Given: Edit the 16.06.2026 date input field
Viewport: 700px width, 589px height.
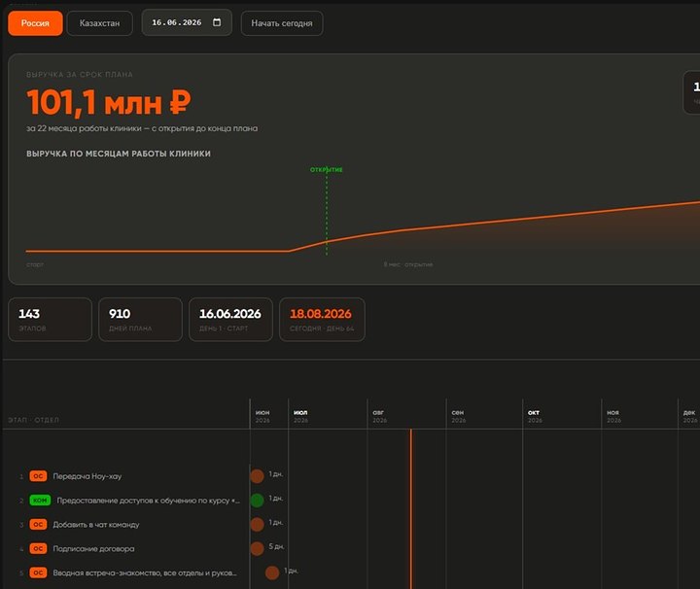Looking at the screenshot, I should click(187, 22).
